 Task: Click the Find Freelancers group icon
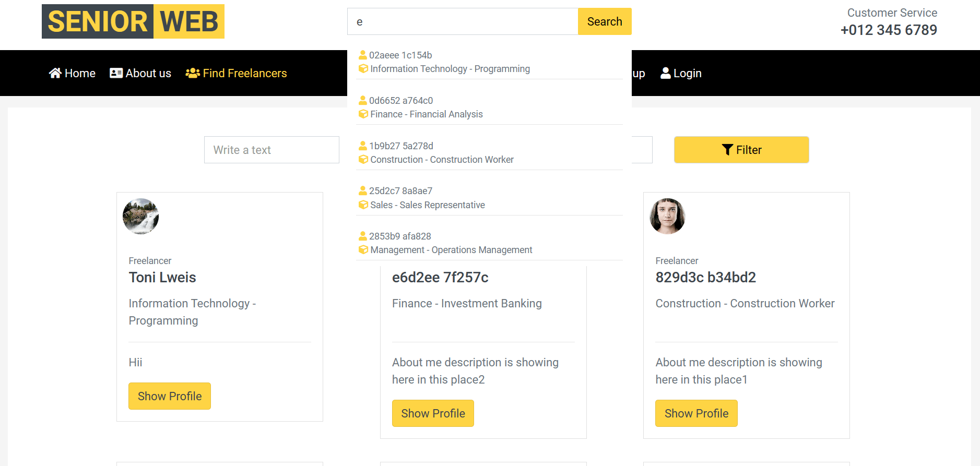[193, 73]
